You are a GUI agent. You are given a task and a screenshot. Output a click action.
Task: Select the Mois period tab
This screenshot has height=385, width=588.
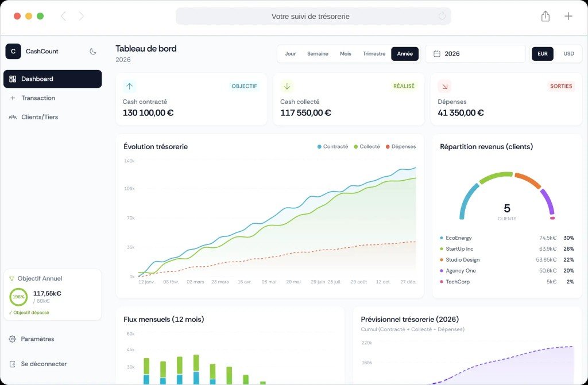pos(345,54)
